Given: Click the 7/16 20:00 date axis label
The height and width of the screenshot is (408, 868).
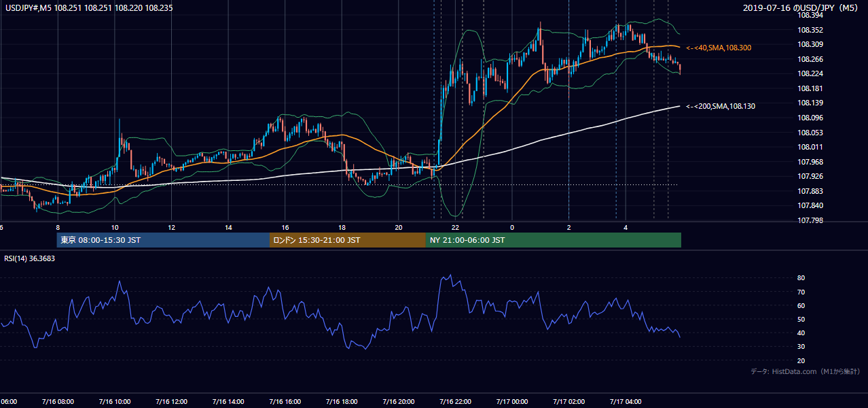Looking at the screenshot, I should [x=399, y=401].
